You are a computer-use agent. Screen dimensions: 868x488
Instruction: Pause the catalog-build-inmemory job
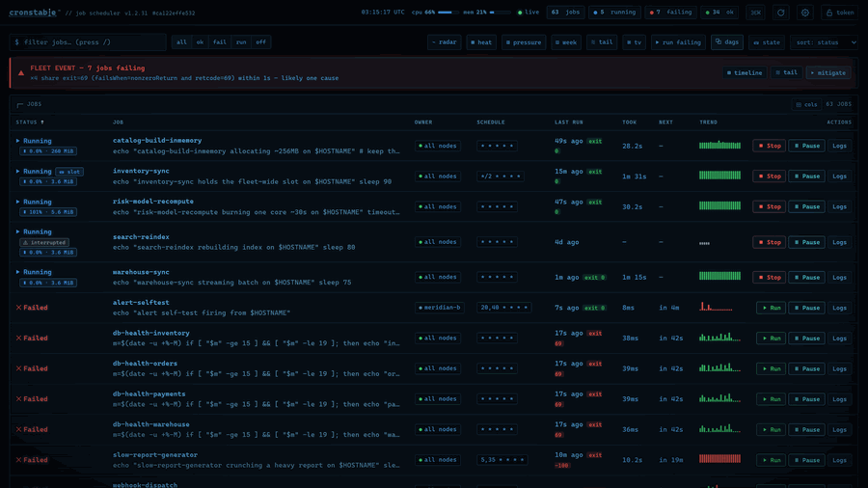(x=806, y=146)
